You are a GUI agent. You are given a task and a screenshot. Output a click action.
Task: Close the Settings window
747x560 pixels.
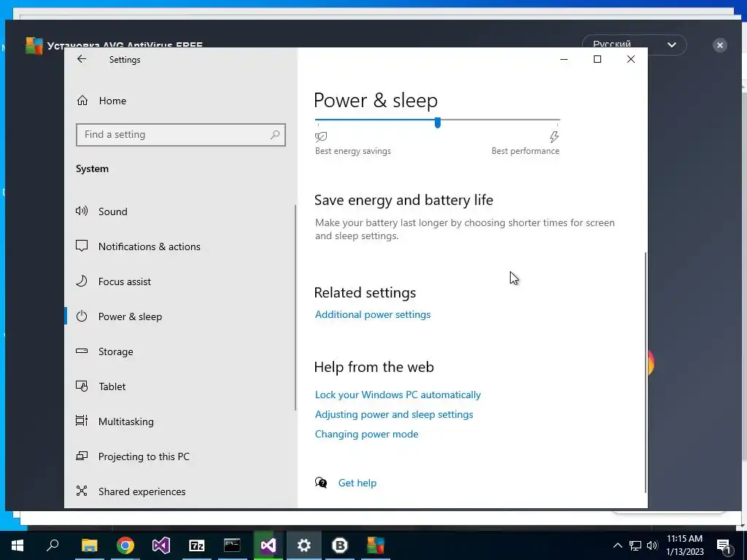631,59
